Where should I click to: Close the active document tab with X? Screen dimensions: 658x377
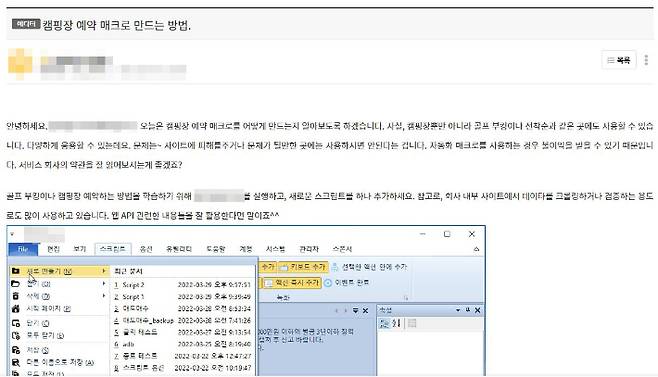(366, 311)
